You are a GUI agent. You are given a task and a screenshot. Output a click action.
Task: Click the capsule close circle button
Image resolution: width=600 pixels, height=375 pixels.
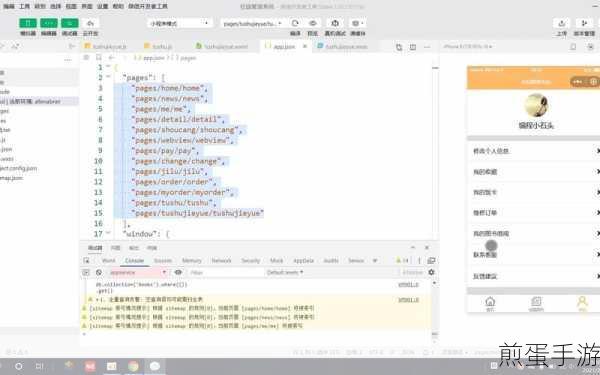[593, 82]
